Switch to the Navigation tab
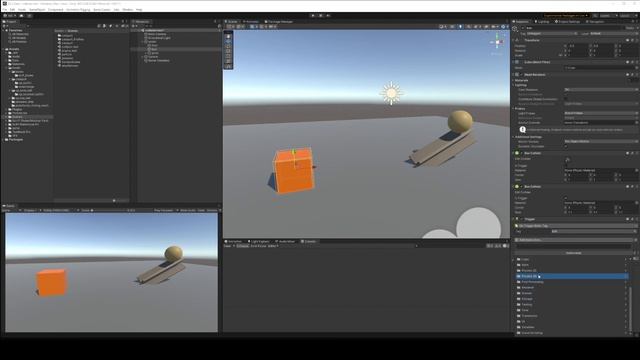 click(595, 22)
